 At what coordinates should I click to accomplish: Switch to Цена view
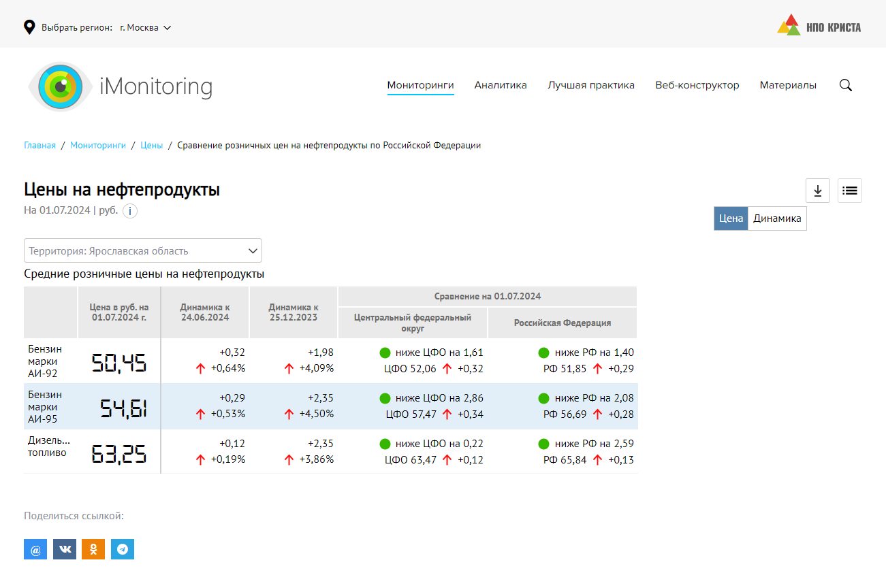(731, 219)
